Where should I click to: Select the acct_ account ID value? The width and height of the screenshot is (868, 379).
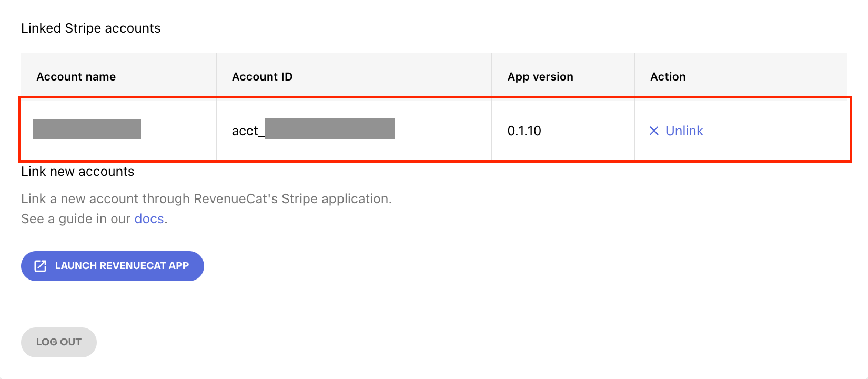313,130
